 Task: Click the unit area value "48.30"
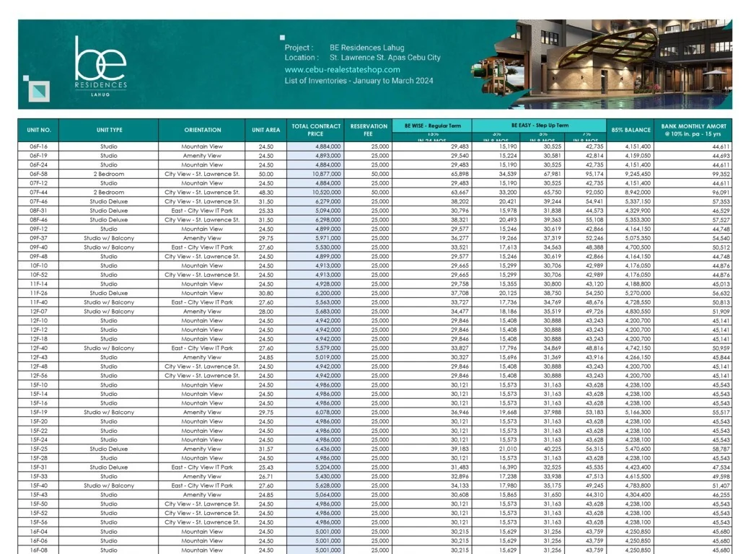pos(265,193)
